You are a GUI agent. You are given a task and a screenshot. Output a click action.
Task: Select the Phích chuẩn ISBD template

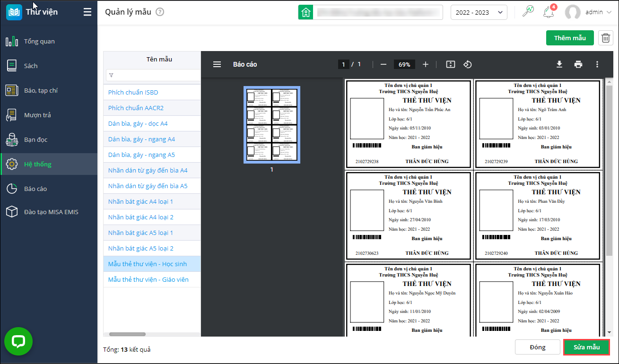click(133, 92)
